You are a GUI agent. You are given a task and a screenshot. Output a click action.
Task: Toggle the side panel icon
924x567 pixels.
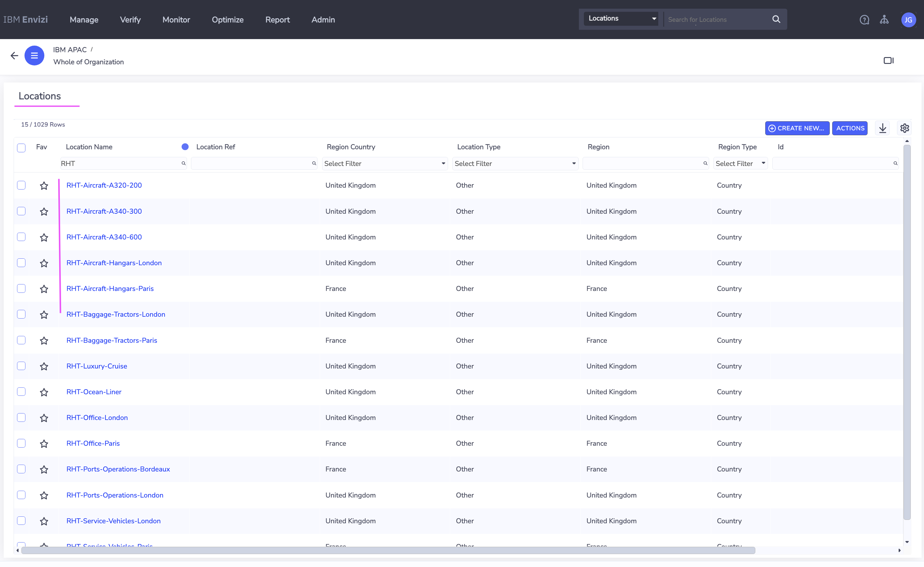point(888,60)
